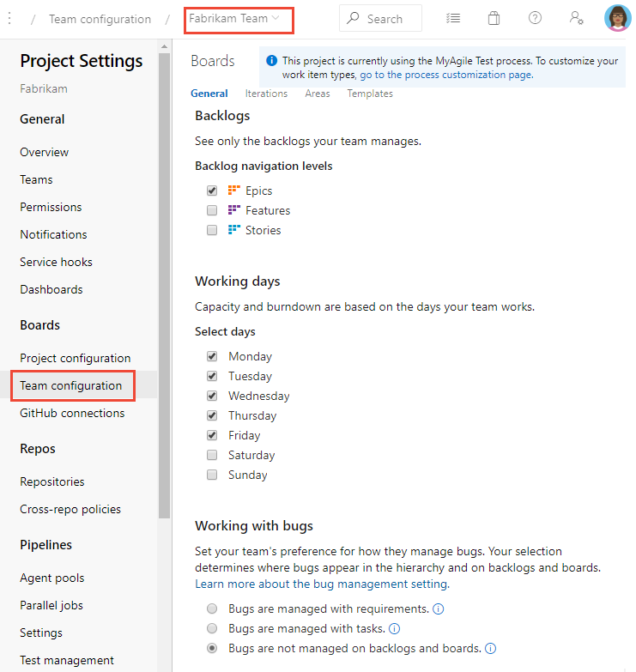Viewport: 636px width, 672px height.
Task: Click the Stories backlog icon
Action: (233, 229)
